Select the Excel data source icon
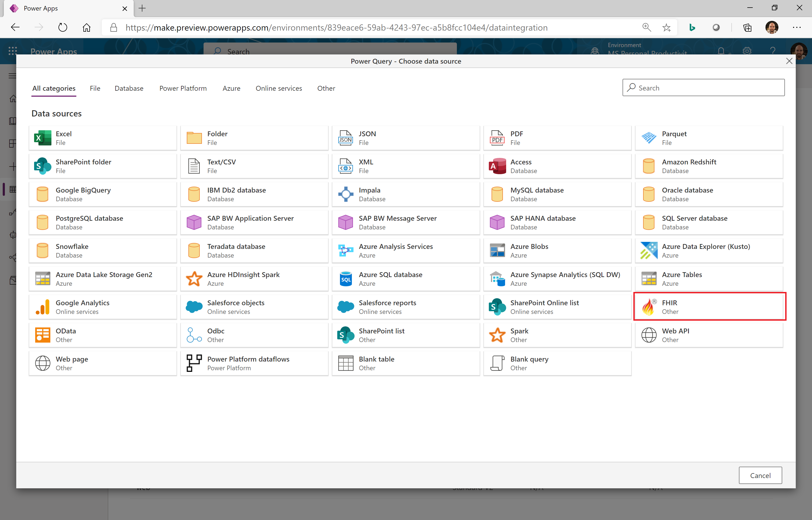 coord(42,138)
